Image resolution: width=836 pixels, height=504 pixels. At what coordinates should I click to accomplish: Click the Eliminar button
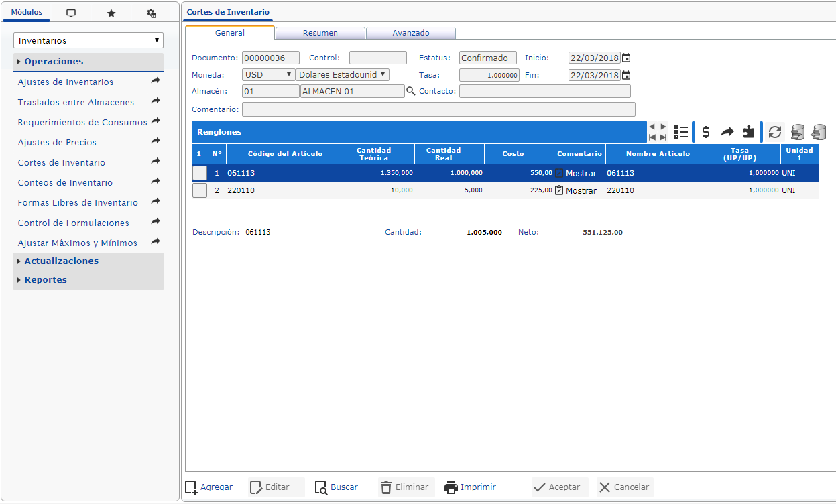[x=406, y=487]
